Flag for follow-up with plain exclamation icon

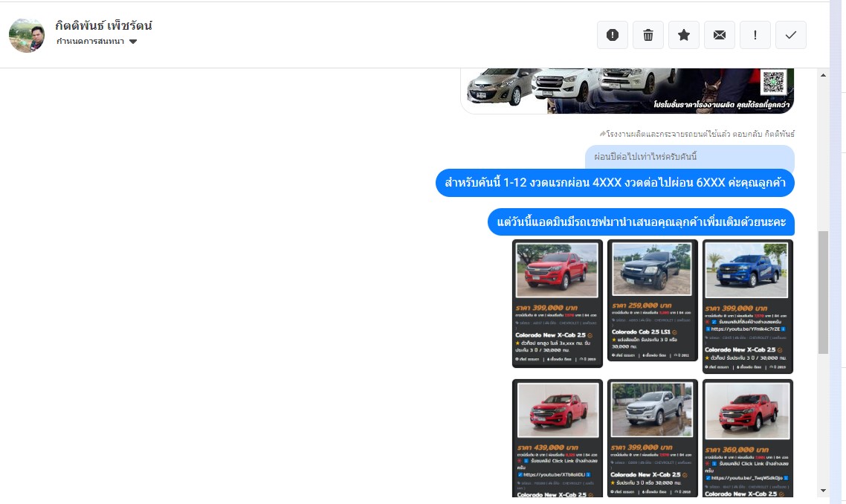[755, 35]
